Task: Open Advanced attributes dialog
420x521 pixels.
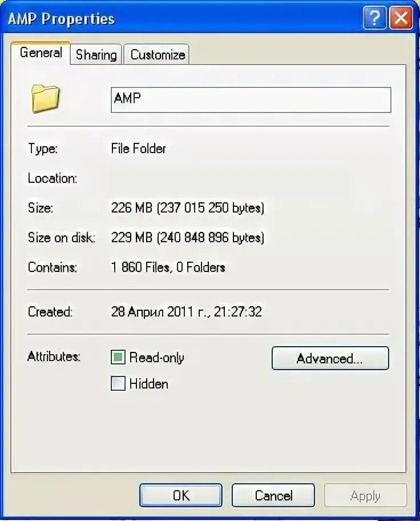Action: point(330,359)
